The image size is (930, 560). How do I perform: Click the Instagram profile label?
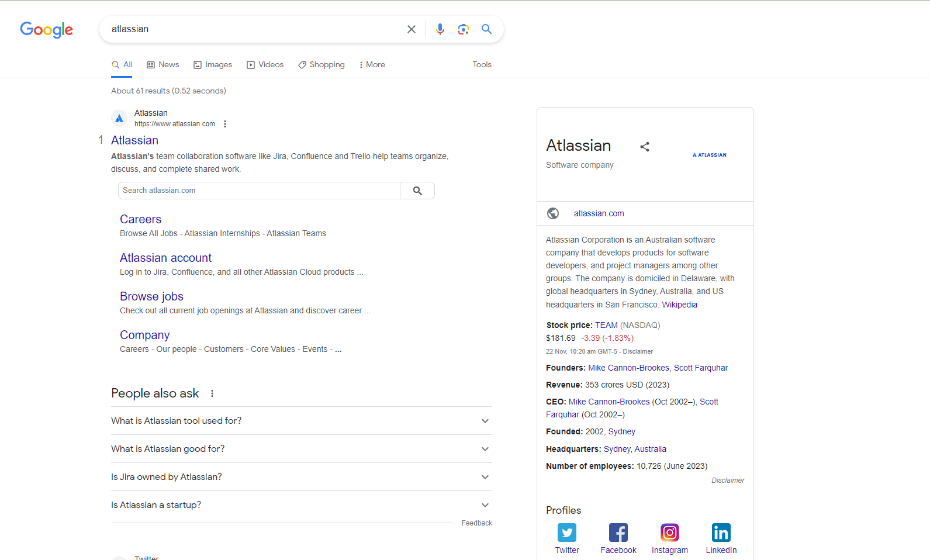(x=670, y=550)
